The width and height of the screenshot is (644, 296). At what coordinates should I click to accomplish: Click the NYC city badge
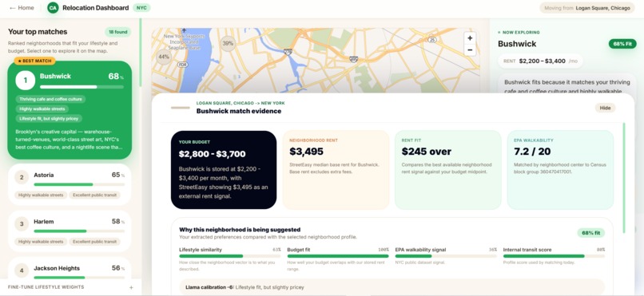[141, 8]
